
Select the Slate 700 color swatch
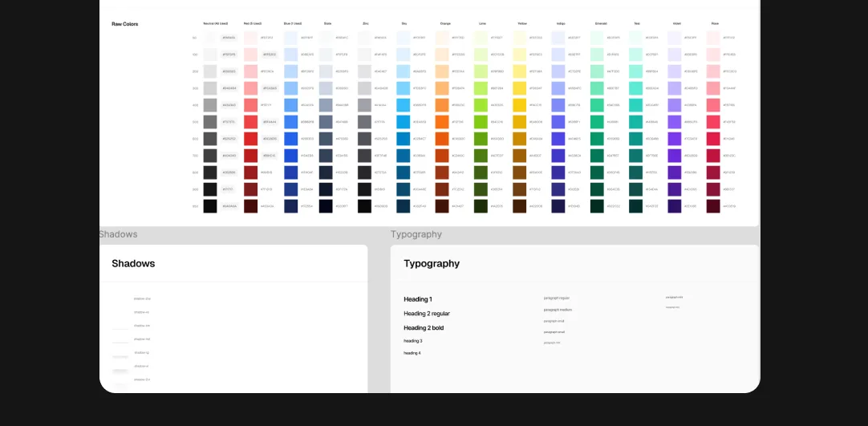pyautogui.click(x=326, y=156)
